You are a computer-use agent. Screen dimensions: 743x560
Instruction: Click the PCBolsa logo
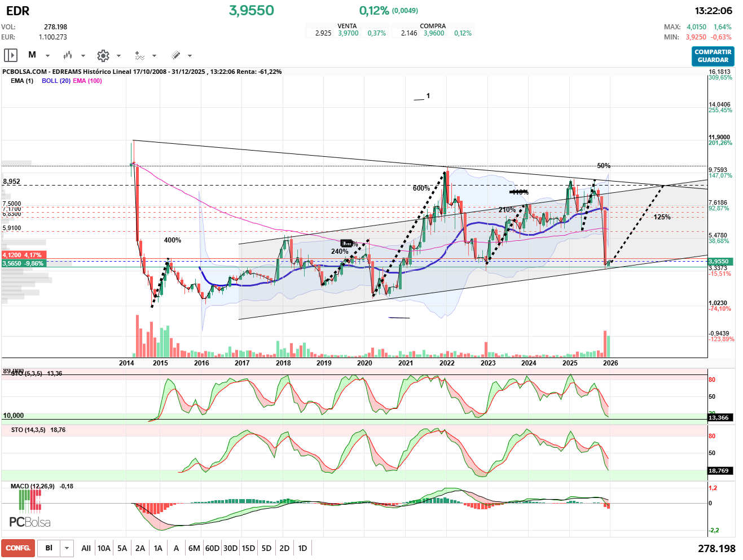click(29, 510)
